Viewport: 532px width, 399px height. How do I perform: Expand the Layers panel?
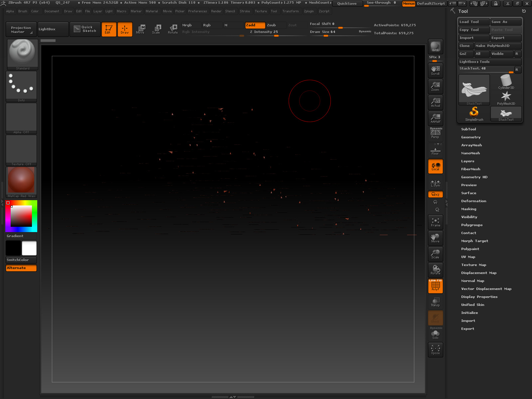click(x=467, y=161)
